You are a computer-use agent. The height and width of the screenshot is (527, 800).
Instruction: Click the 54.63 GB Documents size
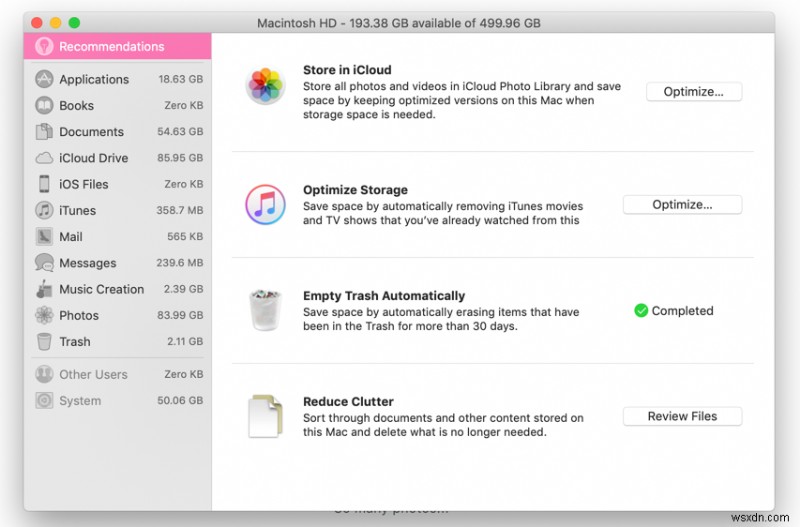point(180,132)
